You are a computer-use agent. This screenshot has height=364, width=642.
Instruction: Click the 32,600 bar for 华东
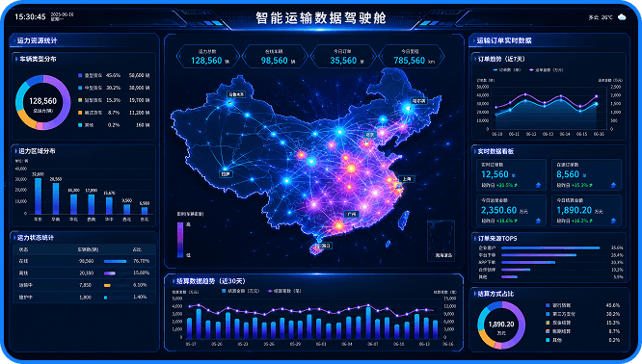(39, 196)
